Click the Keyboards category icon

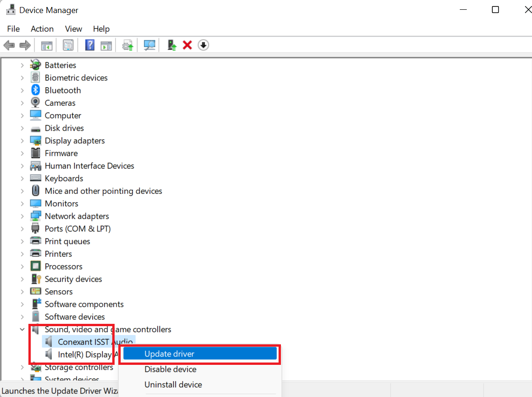[x=35, y=178]
